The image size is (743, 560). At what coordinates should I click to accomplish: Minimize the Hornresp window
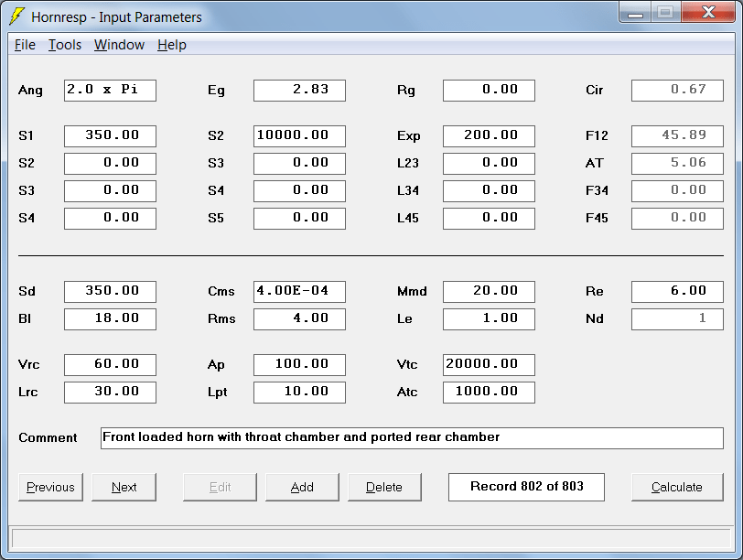pyautogui.click(x=635, y=13)
